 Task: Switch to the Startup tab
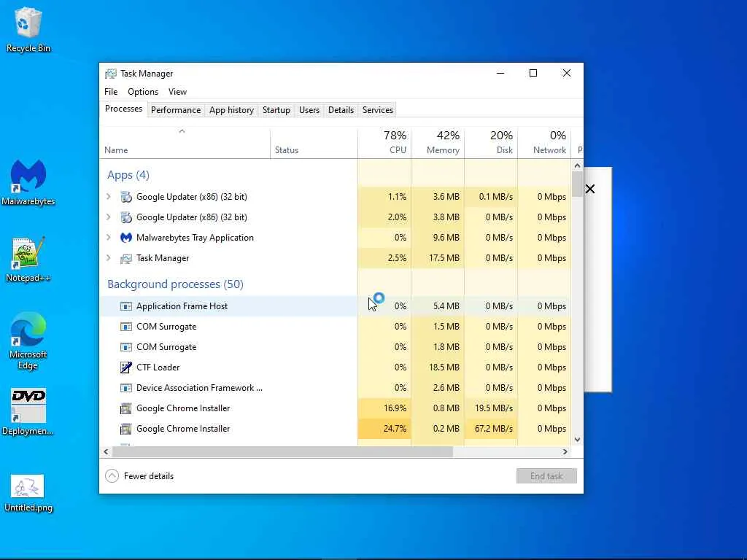(276, 110)
